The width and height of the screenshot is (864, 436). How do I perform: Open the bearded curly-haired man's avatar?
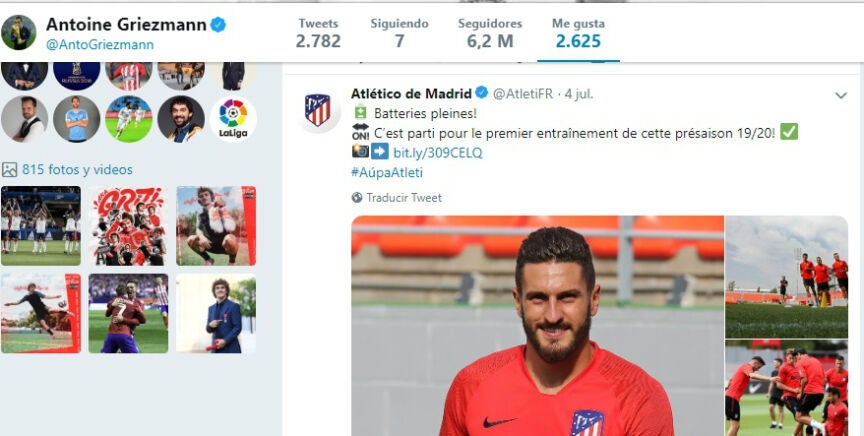[x=181, y=119]
